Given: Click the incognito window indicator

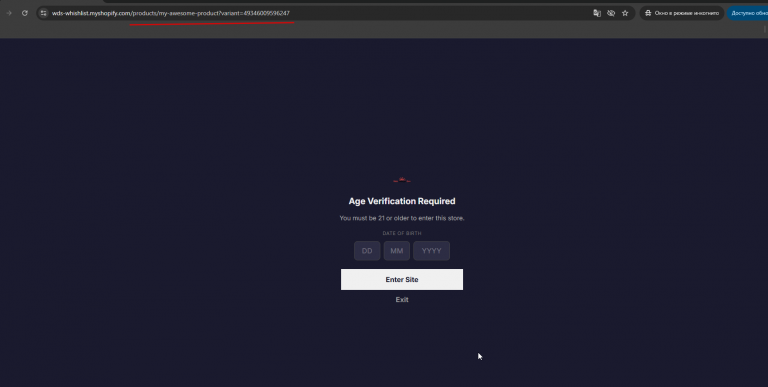Looking at the screenshot, I should point(682,13).
